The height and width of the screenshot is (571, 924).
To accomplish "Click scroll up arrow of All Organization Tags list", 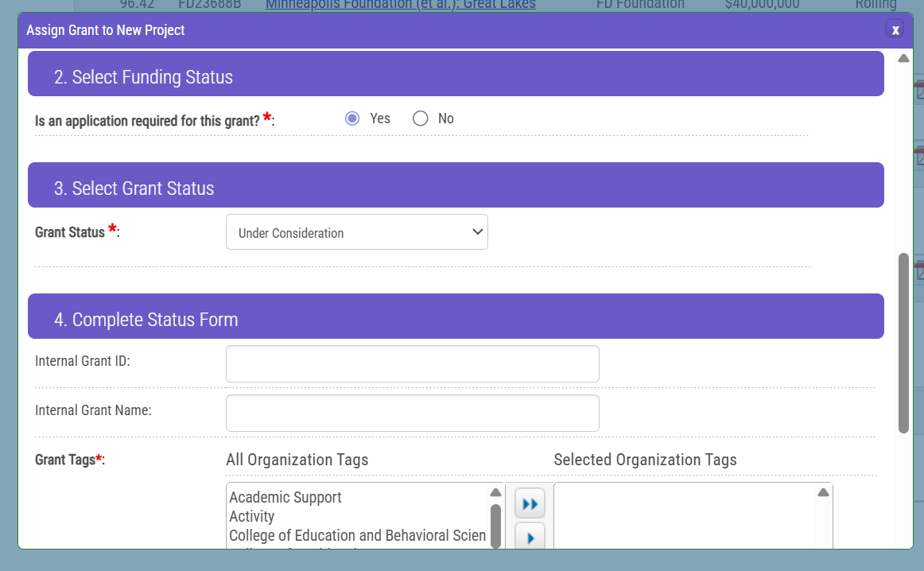I will coord(495,492).
